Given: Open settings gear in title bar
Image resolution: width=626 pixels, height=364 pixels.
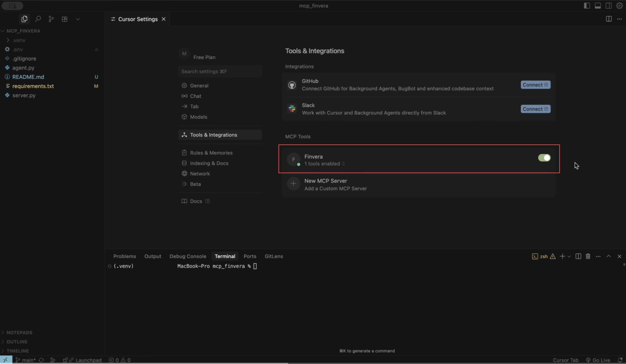Looking at the screenshot, I should pyautogui.click(x=619, y=6).
